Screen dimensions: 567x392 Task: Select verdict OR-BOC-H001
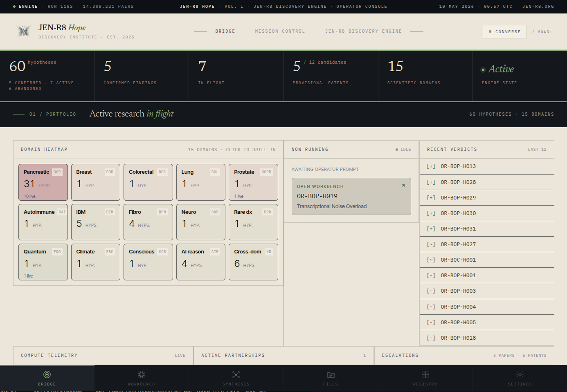point(486,260)
